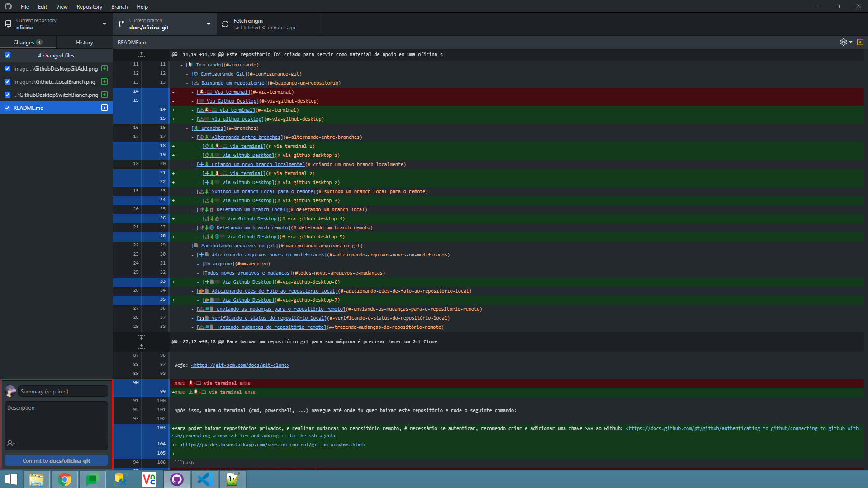
Task: Open the Edit menu
Action: coord(43,6)
